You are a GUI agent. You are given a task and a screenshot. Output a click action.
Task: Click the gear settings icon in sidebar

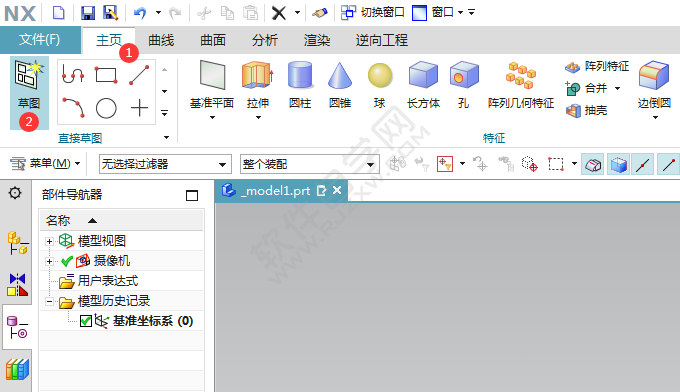point(15,193)
